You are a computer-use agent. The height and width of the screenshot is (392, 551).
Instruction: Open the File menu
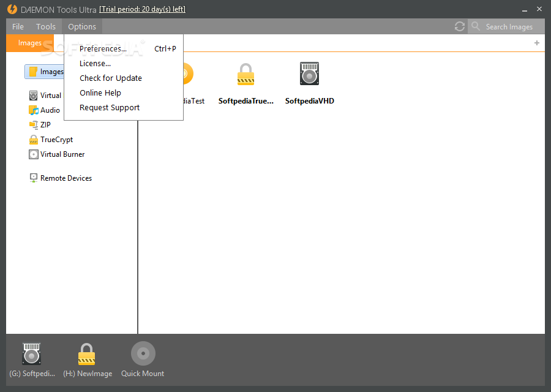pos(18,27)
